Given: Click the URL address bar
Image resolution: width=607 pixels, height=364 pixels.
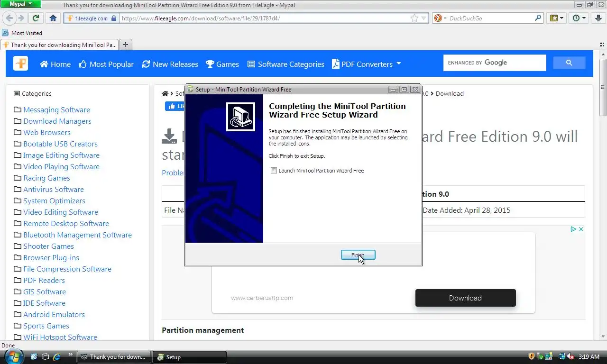Looking at the screenshot, I should (x=265, y=18).
